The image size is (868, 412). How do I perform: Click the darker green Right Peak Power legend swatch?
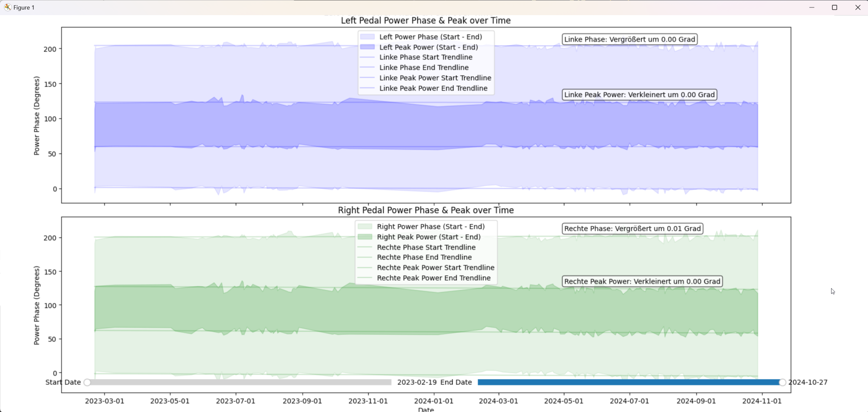point(365,237)
